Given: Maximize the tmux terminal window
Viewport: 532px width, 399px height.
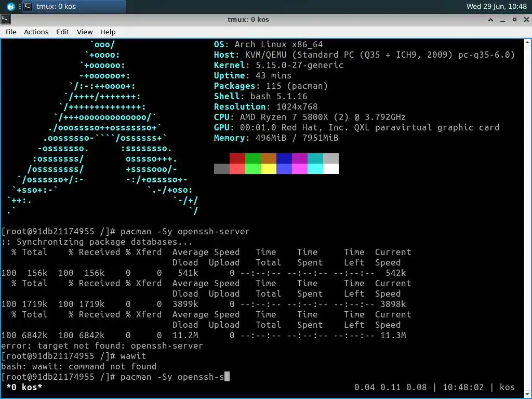Looking at the screenshot, I should click(x=514, y=20).
